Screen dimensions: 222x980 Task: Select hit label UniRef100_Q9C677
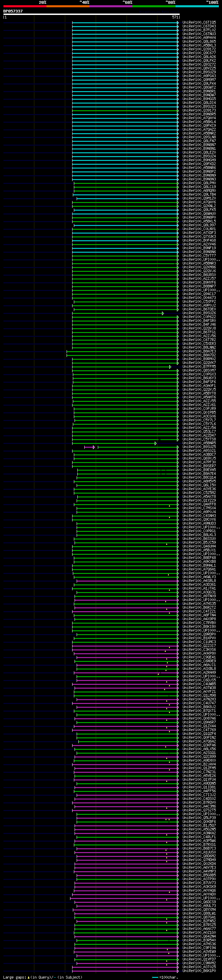(199, 53)
